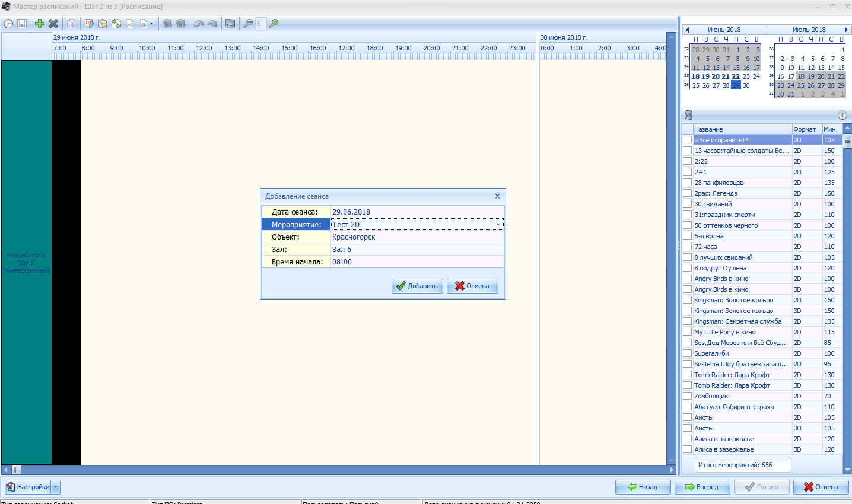Screen dimensions: 852x504
Task: Click timeline horizontal scrollbar left arrow
Action: (x=6, y=470)
